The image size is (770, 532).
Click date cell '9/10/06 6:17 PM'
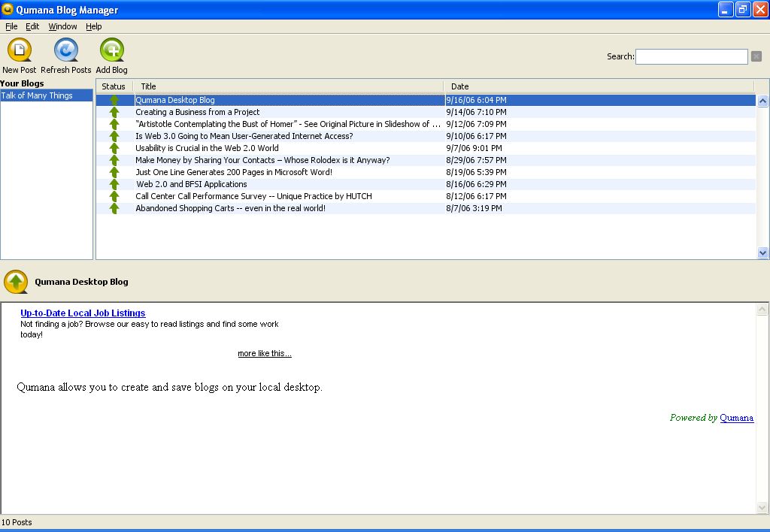(x=476, y=136)
